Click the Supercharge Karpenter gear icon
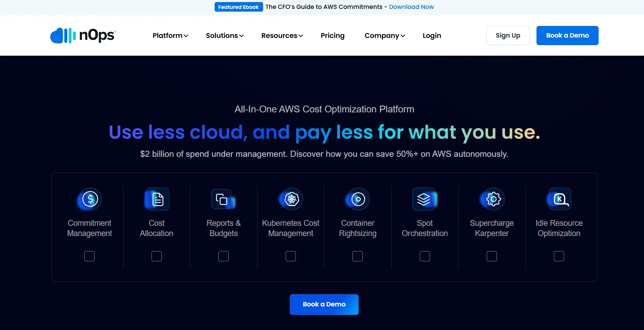 coord(492,199)
